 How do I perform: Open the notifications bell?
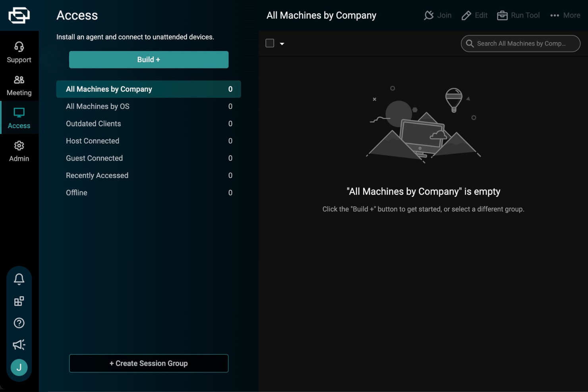click(19, 279)
